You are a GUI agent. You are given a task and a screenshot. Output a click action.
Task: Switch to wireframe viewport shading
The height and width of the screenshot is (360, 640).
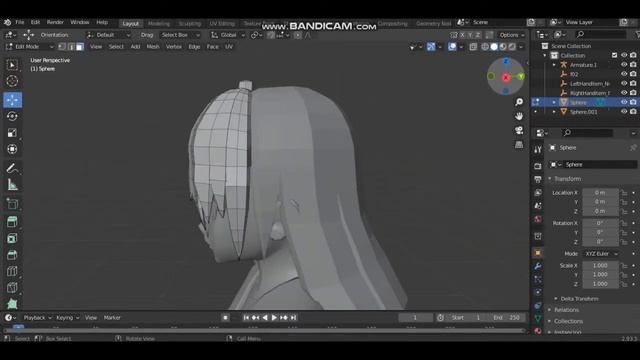485,47
